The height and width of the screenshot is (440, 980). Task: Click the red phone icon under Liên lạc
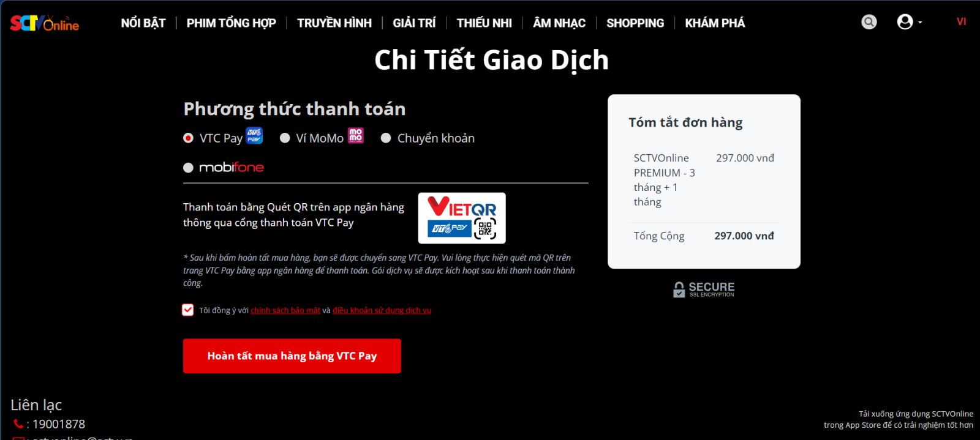18,423
